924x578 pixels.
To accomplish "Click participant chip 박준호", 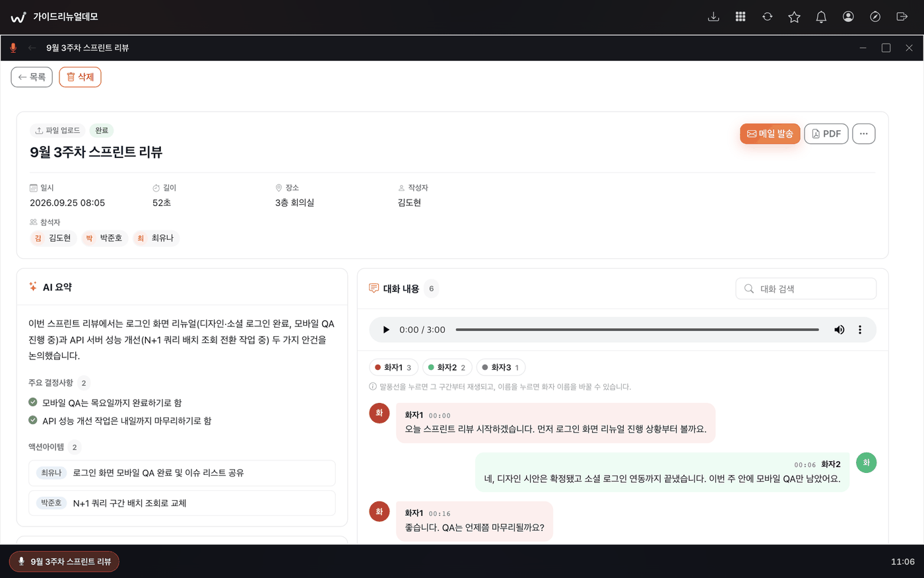I will click(104, 238).
